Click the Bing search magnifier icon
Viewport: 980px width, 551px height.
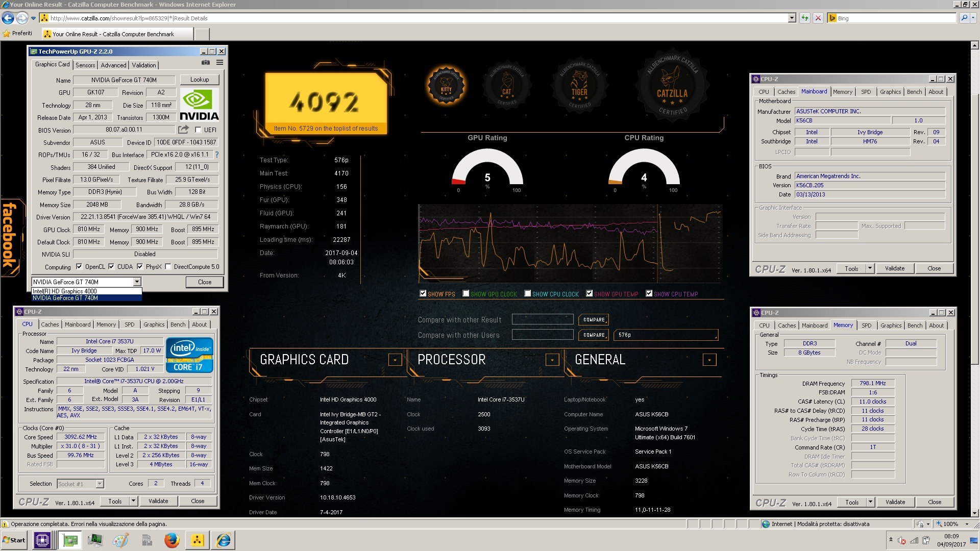(964, 18)
